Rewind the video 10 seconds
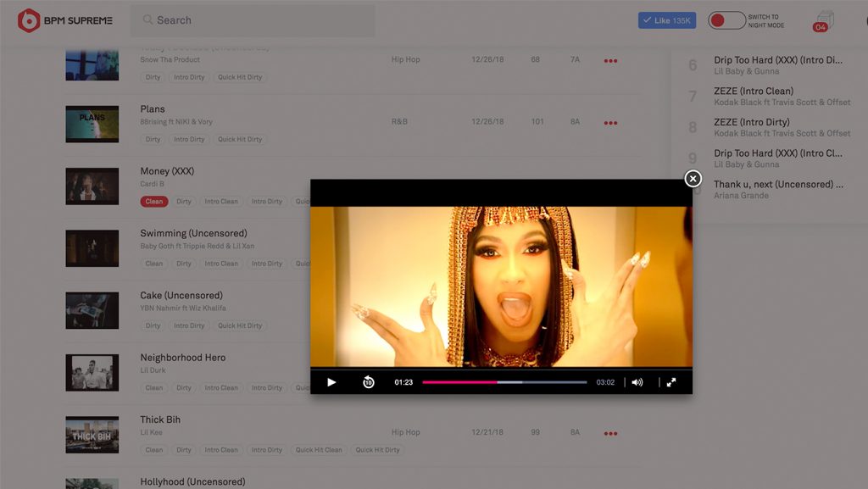Image resolution: width=868 pixels, height=489 pixels. coord(369,382)
